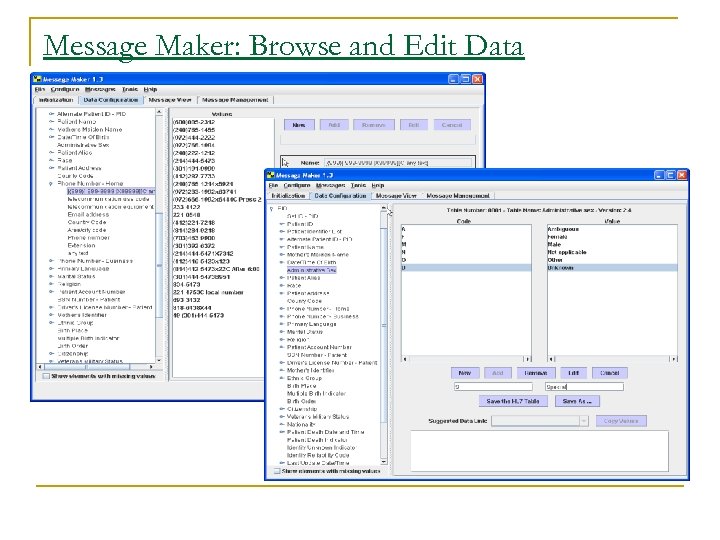Tick front window's Show elements with missing values
The width and height of the screenshot is (720, 540).
coord(277,471)
